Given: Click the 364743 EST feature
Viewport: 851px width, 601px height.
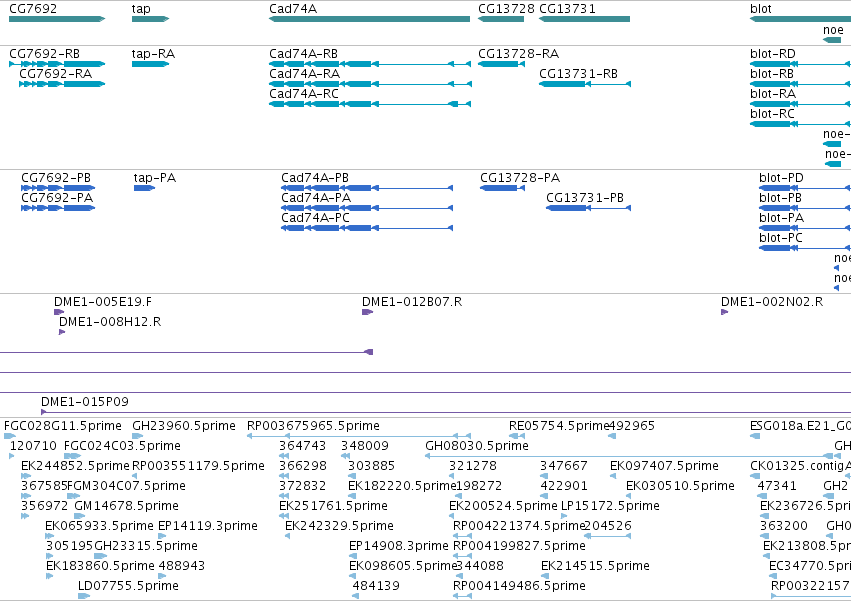Looking at the screenshot, I should pyautogui.click(x=284, y=456).
